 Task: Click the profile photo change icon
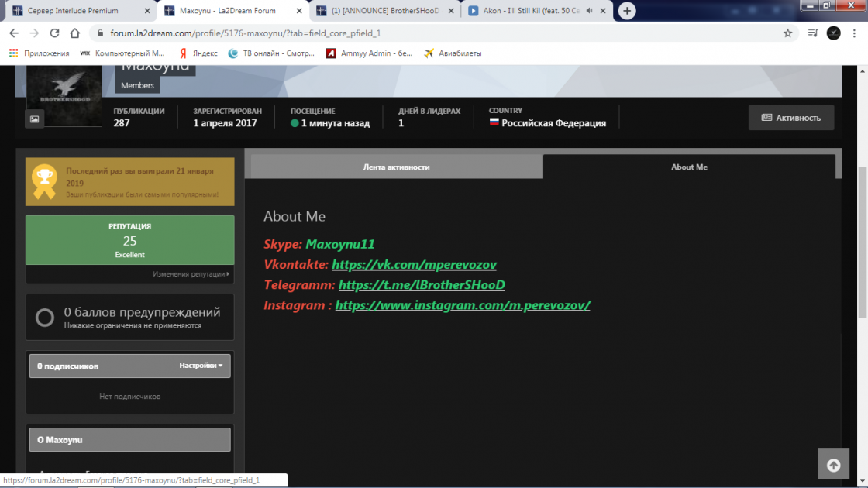tap(34, 119)
